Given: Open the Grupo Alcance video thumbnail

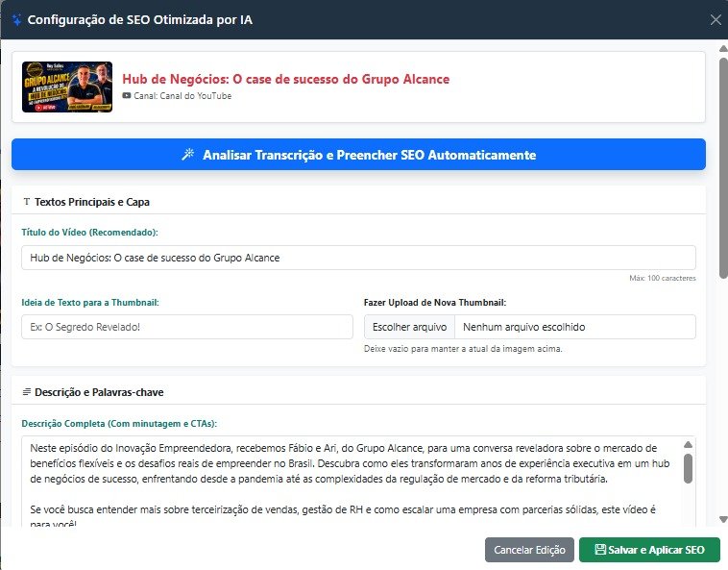Looking at the screenshot, I should tap(67, 87).
